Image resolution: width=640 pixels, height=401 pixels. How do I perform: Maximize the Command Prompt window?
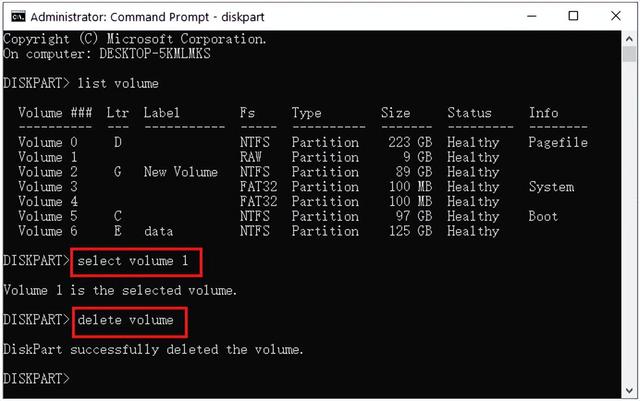pos(573,16)
